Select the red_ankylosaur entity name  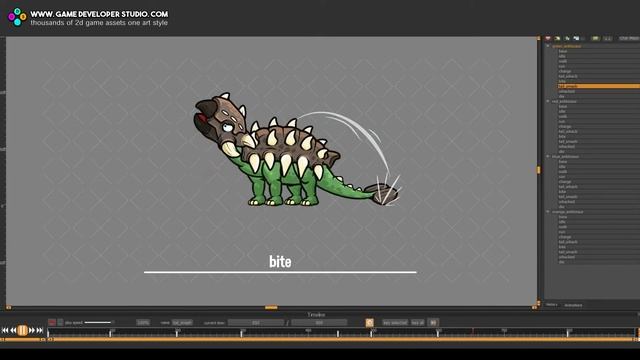point(564,101)
